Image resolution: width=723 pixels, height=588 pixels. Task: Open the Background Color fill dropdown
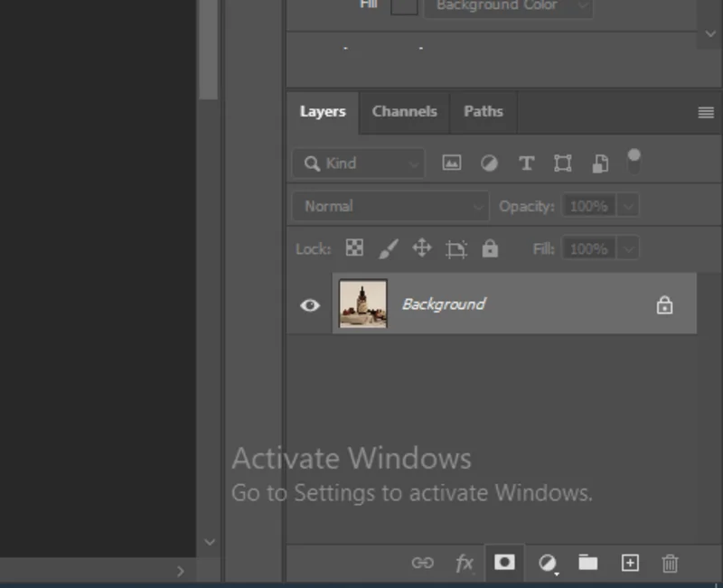point(508,6)
